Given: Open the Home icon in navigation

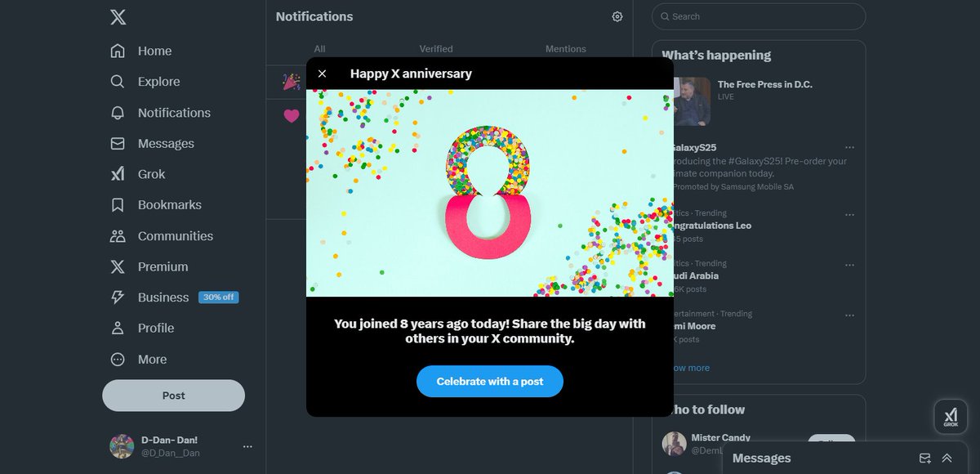Looking at the screenshot, I should click(x=118, y=51).
